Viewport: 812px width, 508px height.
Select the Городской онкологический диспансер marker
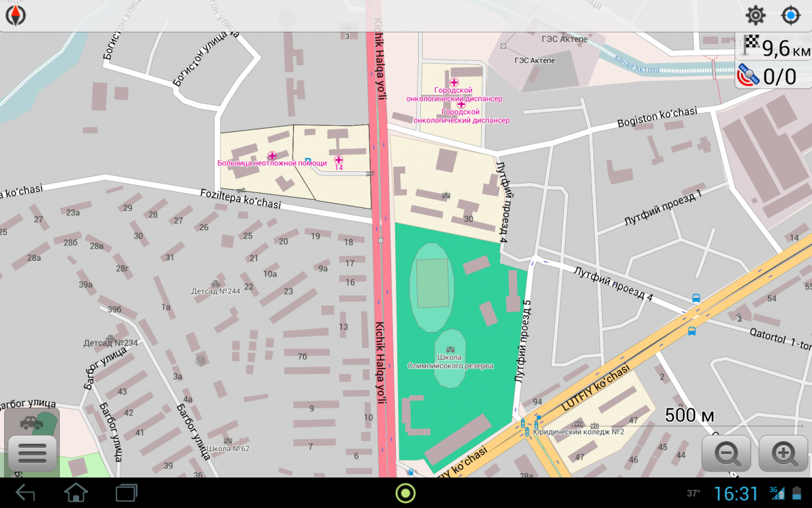click(x=454, y=83)
